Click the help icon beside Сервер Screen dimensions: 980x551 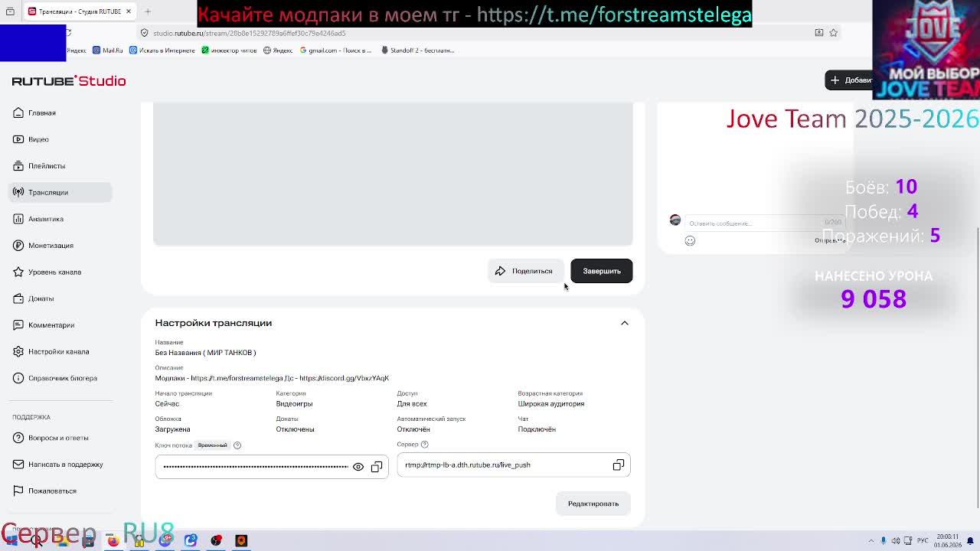[x=424, y=445]
